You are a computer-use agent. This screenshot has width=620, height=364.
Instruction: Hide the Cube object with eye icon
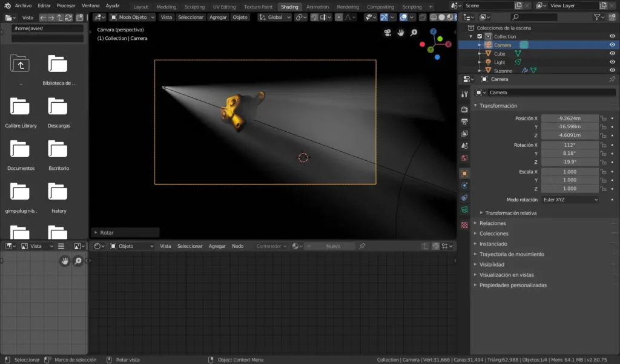[x=612, y=54]
